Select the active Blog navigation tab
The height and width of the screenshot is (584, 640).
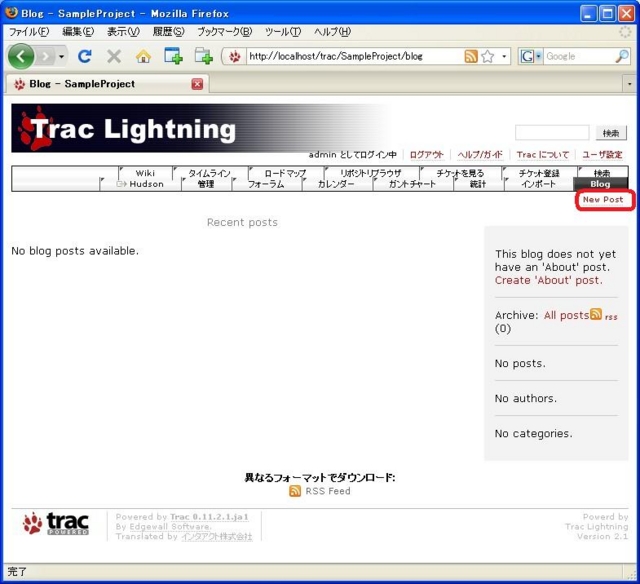pyautogui.click(x=600, y=184)
